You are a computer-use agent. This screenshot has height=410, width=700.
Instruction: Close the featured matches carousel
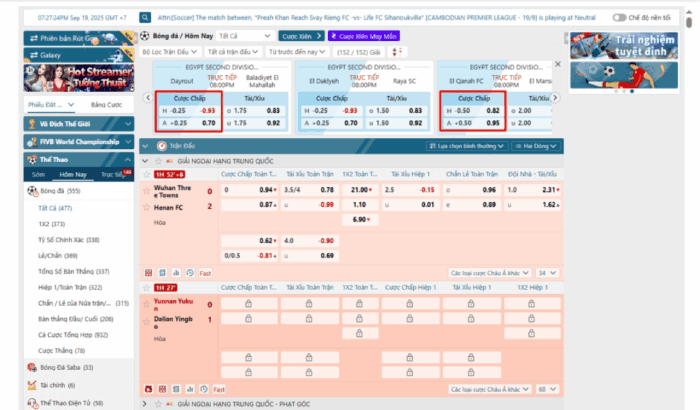point(558,64)
